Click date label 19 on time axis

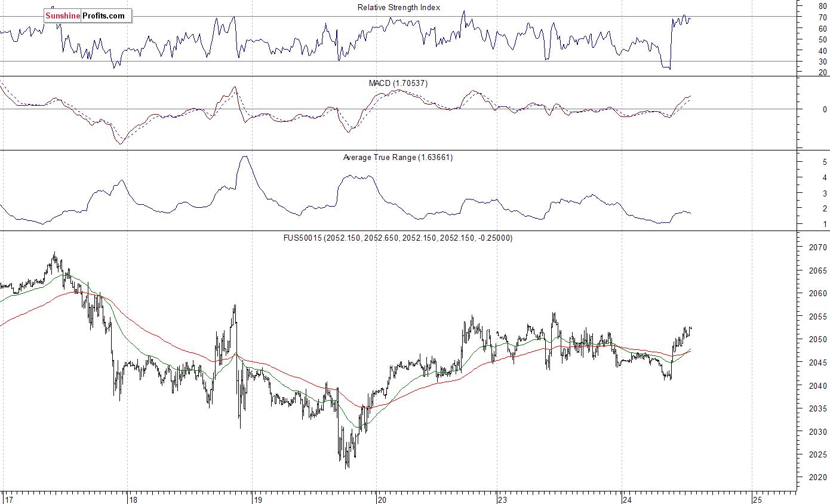click(x=258, y=500)
